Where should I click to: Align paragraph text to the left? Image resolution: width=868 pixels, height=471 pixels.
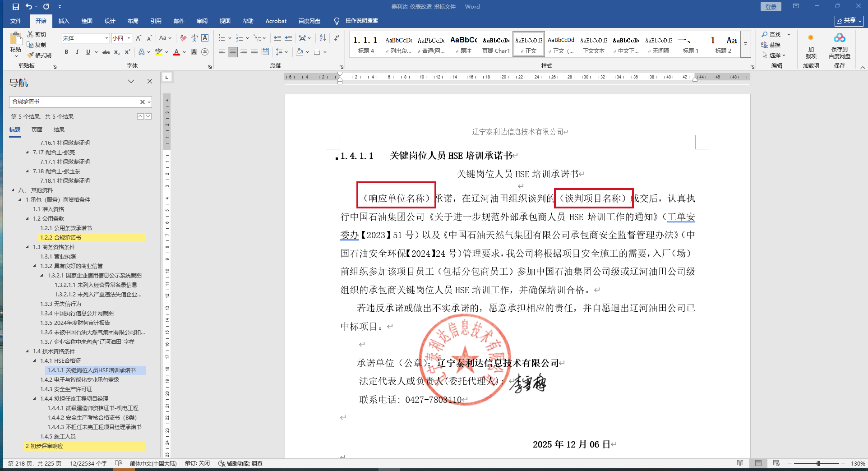coord(222,52)
